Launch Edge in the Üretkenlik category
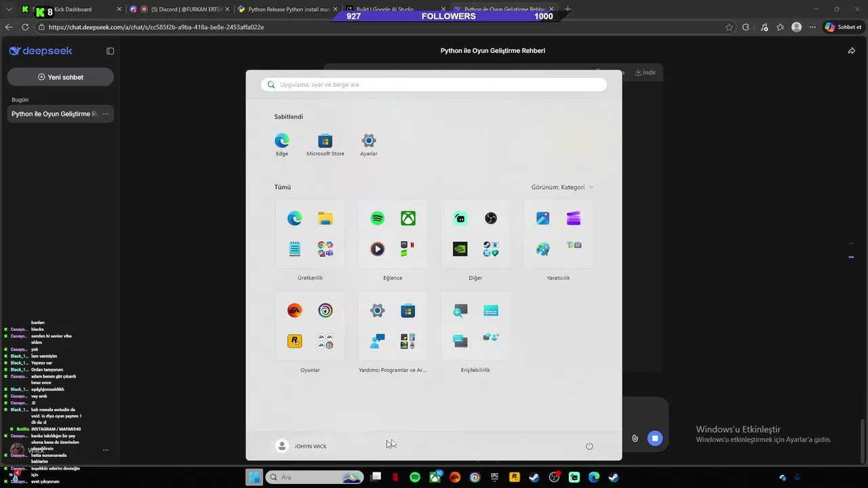The width and height of the screenshot is (868, 488). (295, 218)
